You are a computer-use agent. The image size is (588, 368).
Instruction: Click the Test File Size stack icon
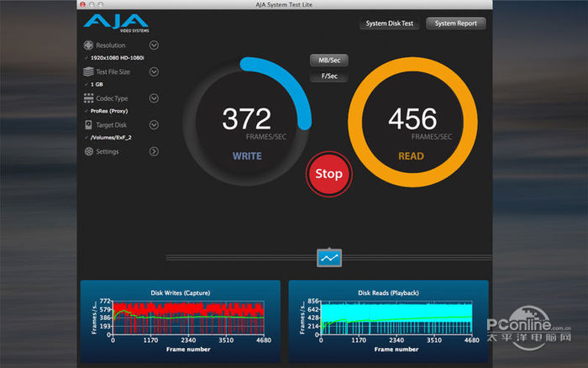click(x=88, y=71)
